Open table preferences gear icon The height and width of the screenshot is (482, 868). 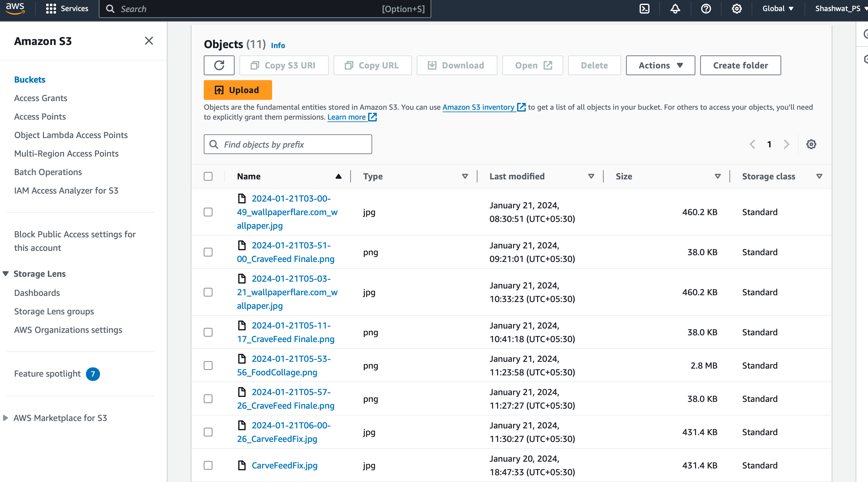click(x=811, y=144)
